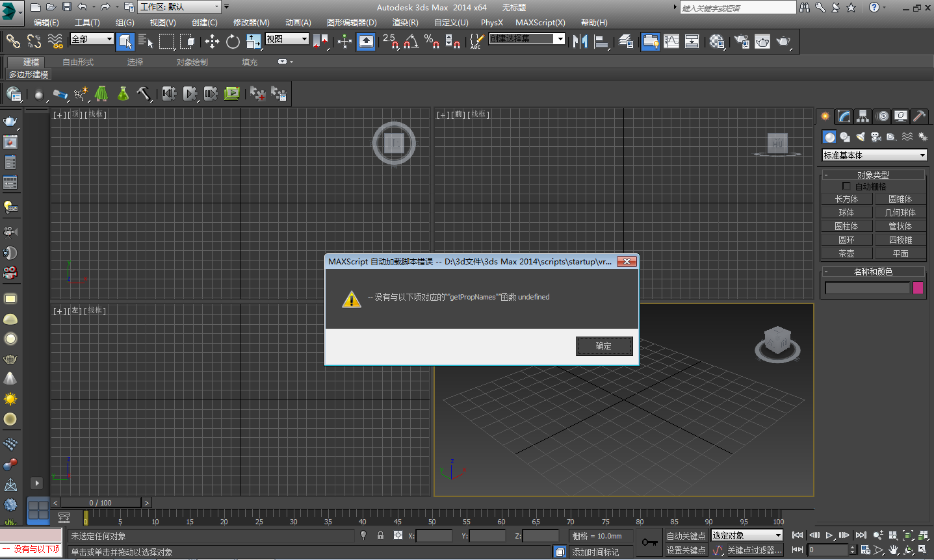934x560 pixels.
Task: Open the 修改器(M) menu
Action: pyautogui.click(x=252, y=23)
